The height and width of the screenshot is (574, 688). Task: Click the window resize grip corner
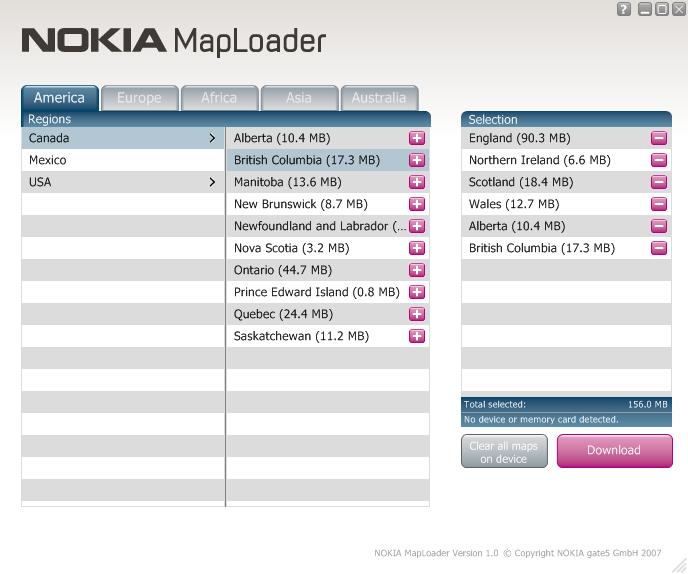[680, 566]
